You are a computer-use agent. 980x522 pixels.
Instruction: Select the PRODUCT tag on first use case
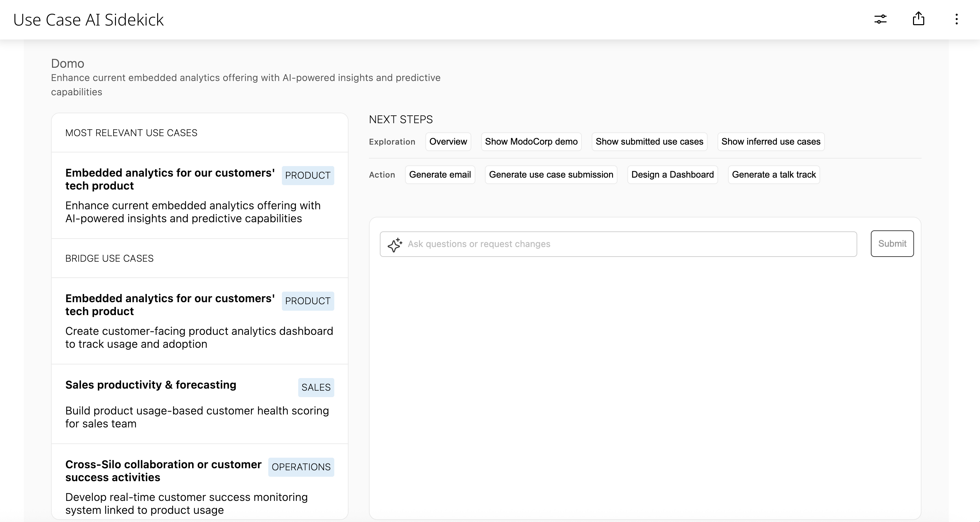click(308, 175)
